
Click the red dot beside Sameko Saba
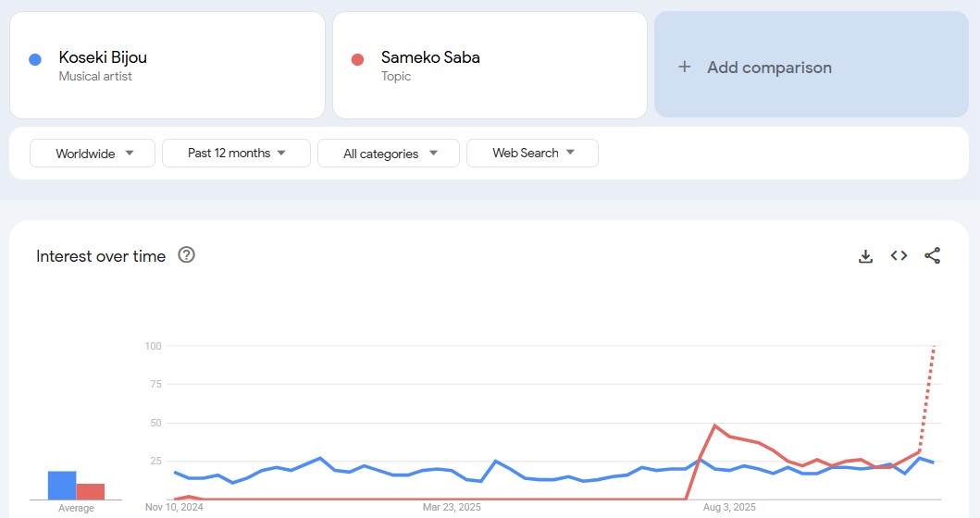358,60
